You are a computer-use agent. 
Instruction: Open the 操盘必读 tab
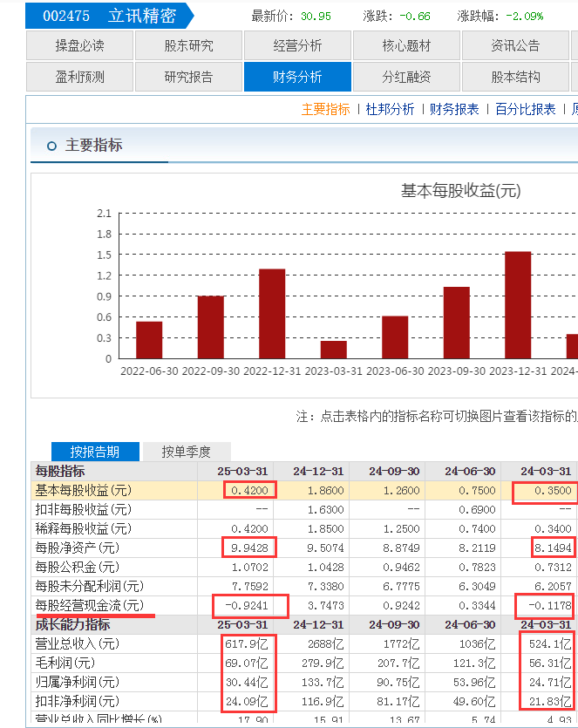79,45
